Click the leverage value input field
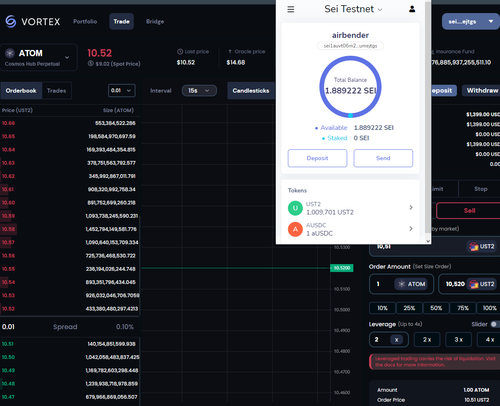500x406 pixels. (389, 340)
